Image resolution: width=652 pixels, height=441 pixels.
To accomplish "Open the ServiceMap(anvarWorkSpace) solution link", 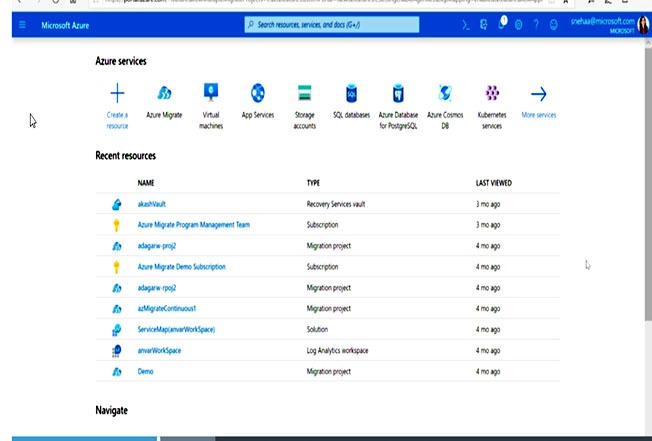I will pos(176,330).
